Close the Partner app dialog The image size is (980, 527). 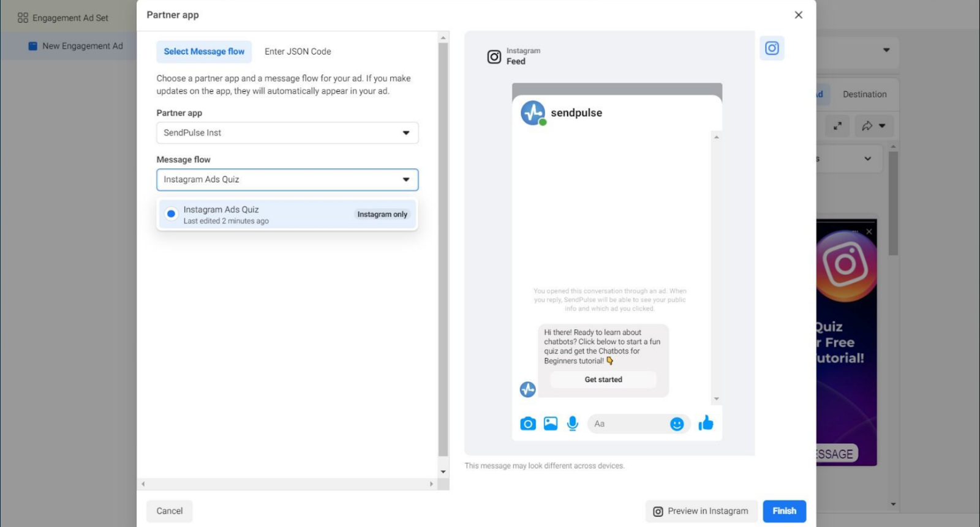tap(799, 15)
